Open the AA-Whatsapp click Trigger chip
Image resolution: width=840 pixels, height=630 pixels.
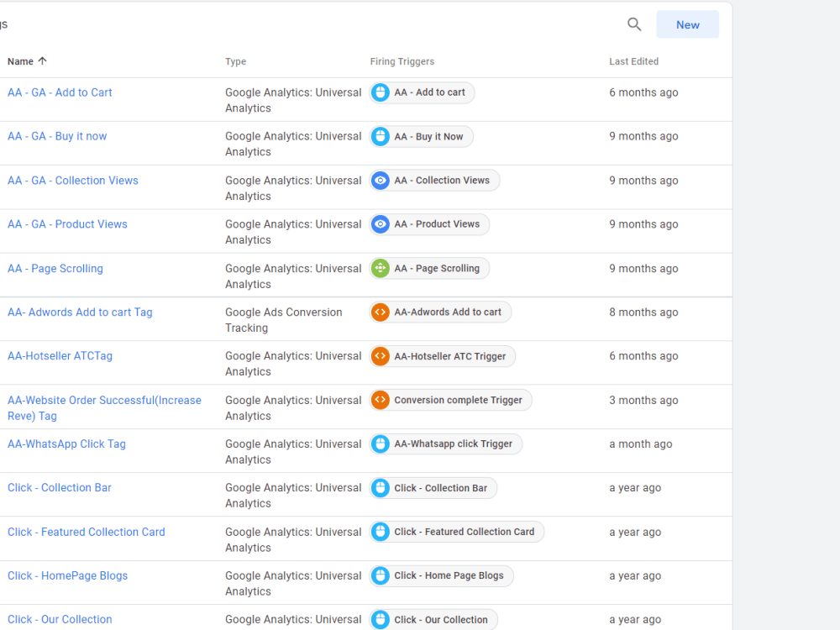446,444
